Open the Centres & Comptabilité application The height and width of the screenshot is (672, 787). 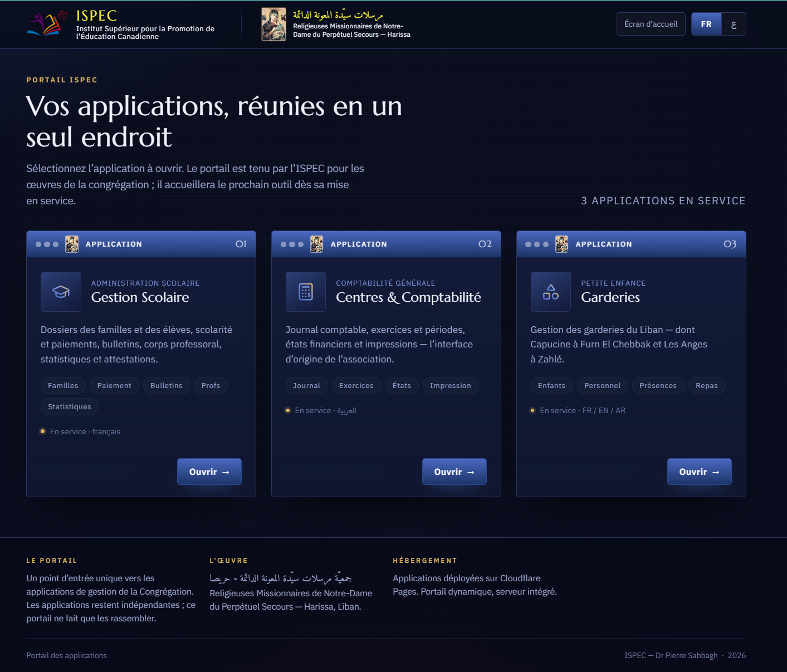pyautogui.click(x=454, y=472)
